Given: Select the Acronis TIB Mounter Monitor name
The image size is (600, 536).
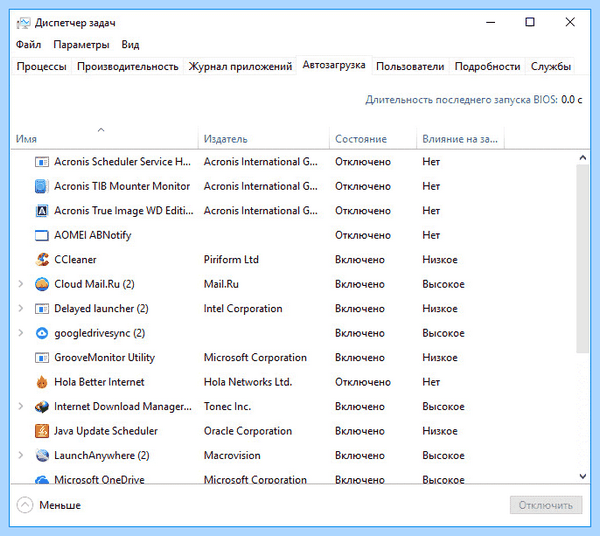Looking at the screenshot, I should [122, 186].
